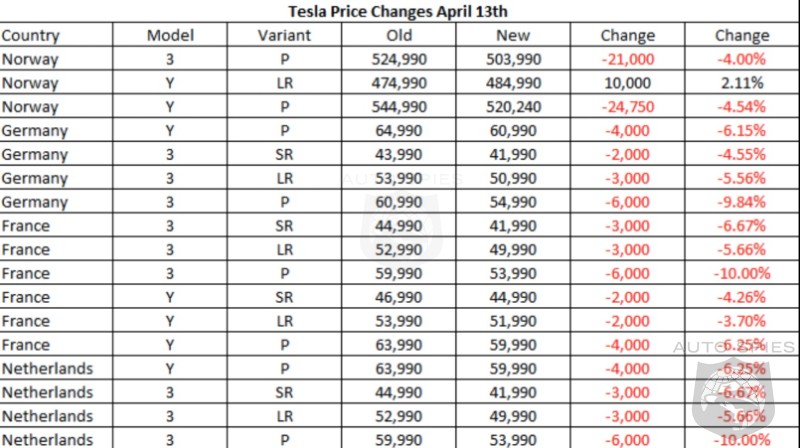Image resolution: width=800 pixels, height=448 pixels.
Task: Click the 46,990 old price cell
Action: click(x=399, y=297)
